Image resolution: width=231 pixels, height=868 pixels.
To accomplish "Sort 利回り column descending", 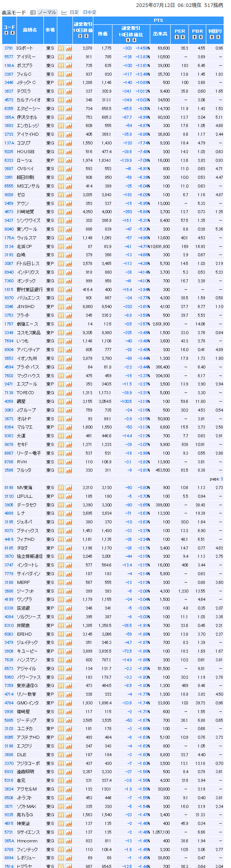I will point(218,37).
